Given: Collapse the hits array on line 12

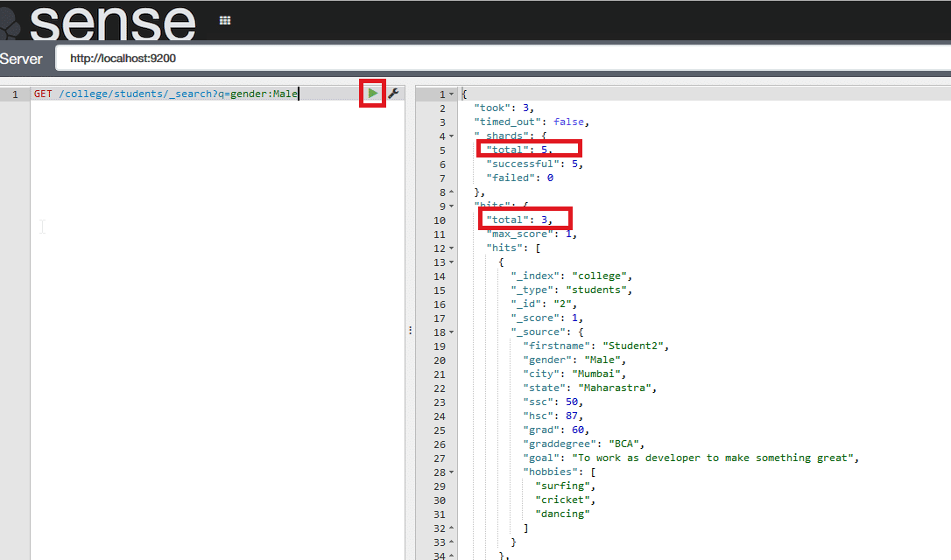Looking at the screenshot, I should click(x=451, y=248).
